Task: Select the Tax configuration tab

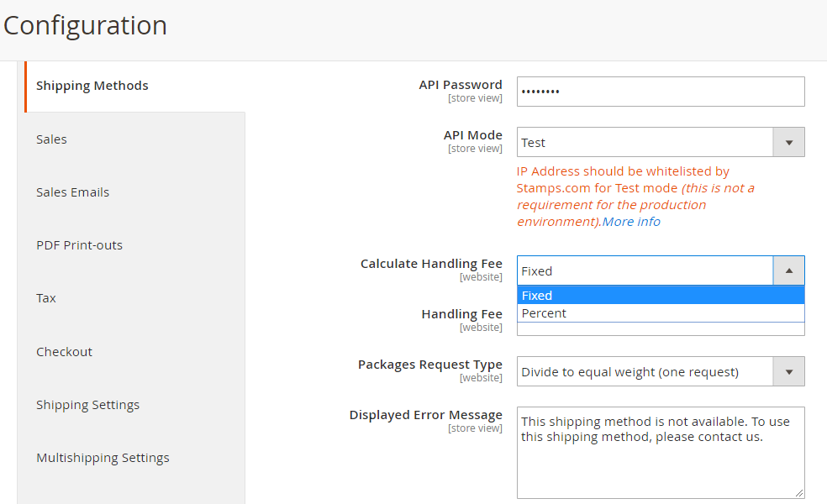Action: [x=46, y=298]
